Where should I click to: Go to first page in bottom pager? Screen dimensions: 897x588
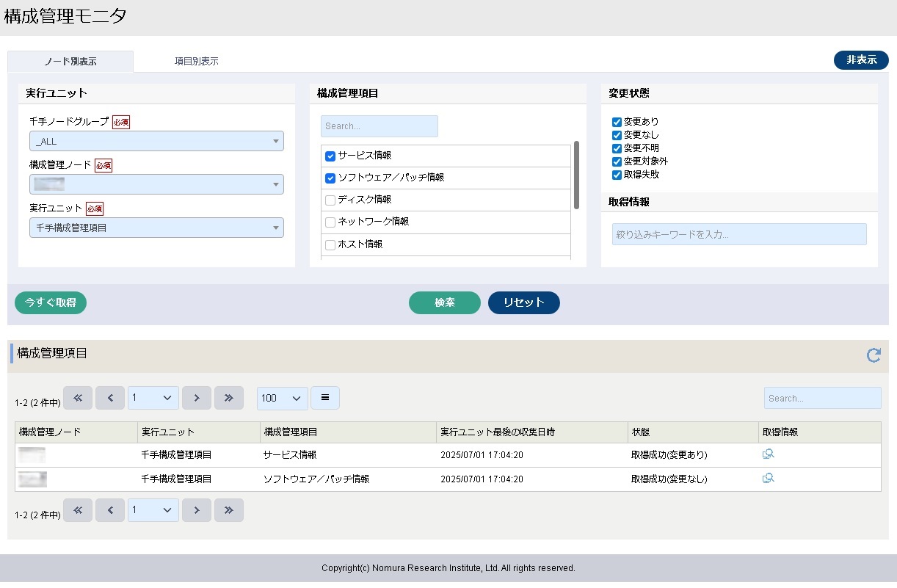[78, 510]
